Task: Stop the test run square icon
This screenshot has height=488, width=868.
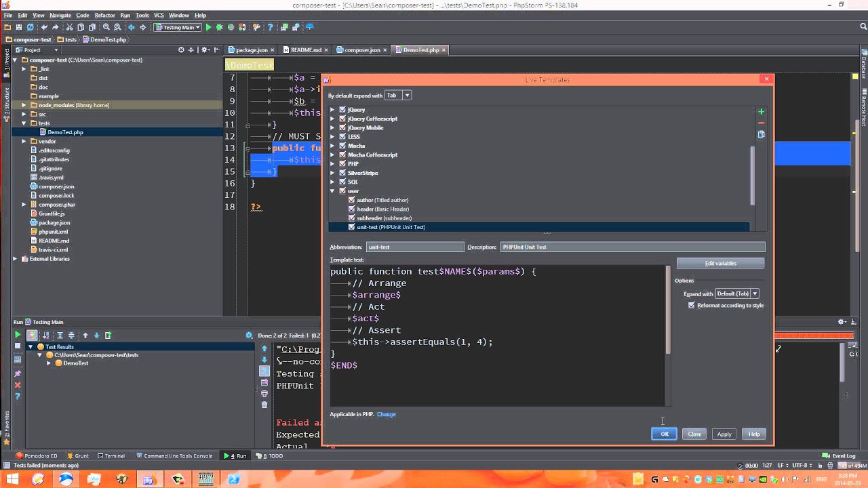Action: [18, 346]
